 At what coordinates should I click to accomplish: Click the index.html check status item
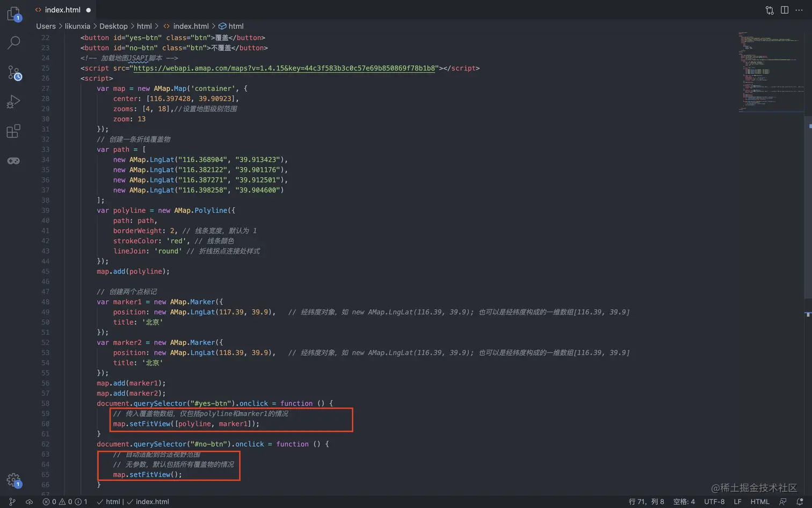(148, 502)
